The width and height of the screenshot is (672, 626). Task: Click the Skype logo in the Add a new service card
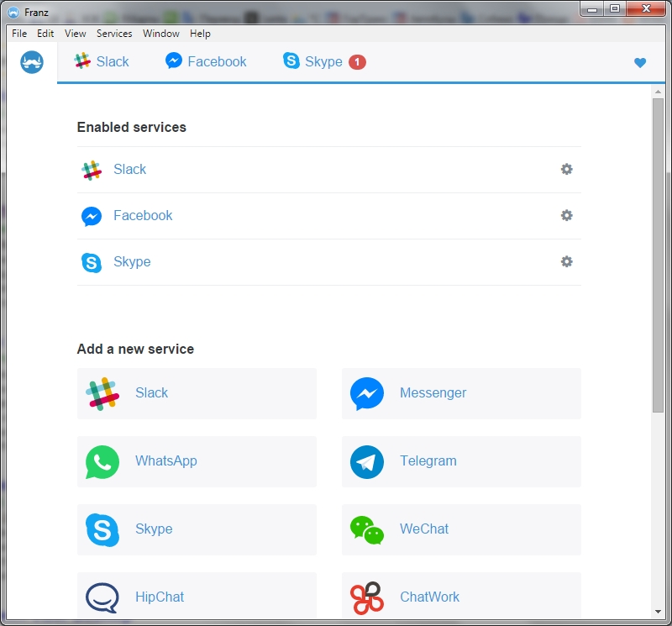tap(102, 530)
